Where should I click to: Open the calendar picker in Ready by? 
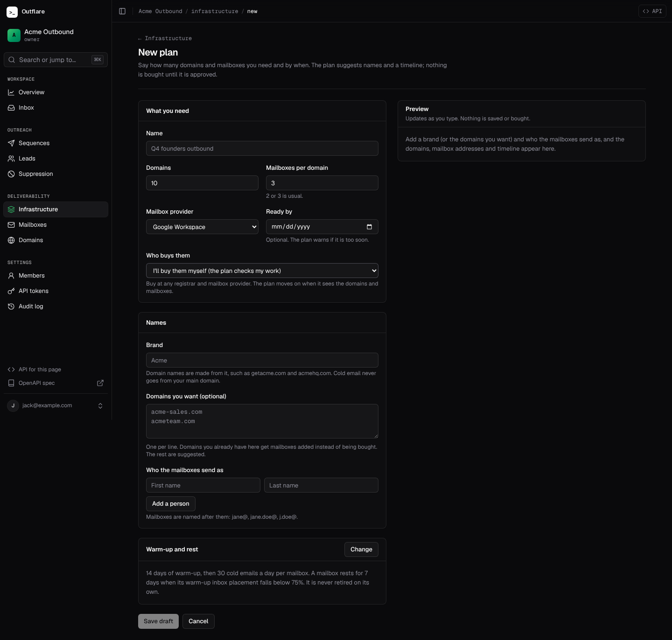(369, 227)
